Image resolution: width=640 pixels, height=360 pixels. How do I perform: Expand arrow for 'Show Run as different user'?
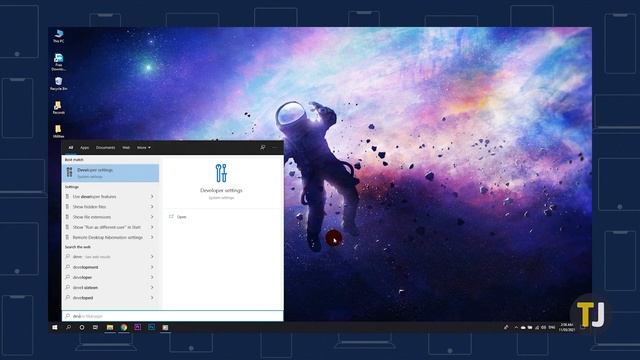click(x=152, y=227)
